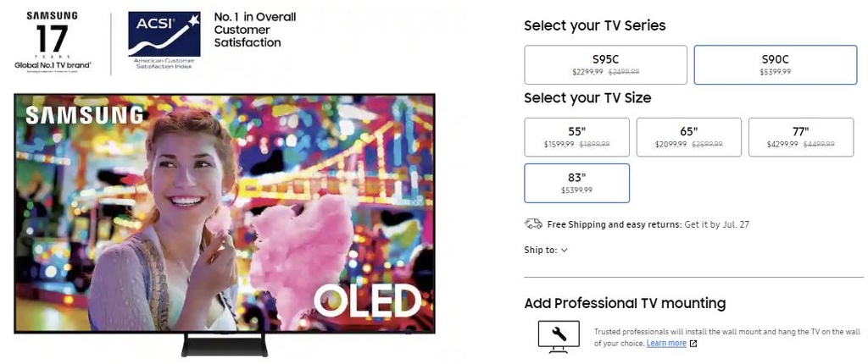Click the No. 1 Customer Satisfaction text
Viewport: 868px width, 364px height.
click(254, 30)
